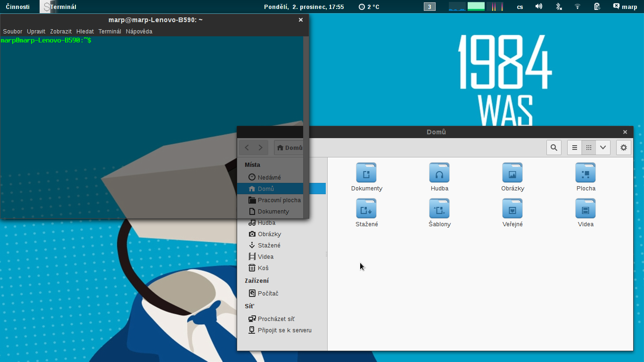
Task: Open the Obrázky folder icon
Action: [x=512, y=173]
